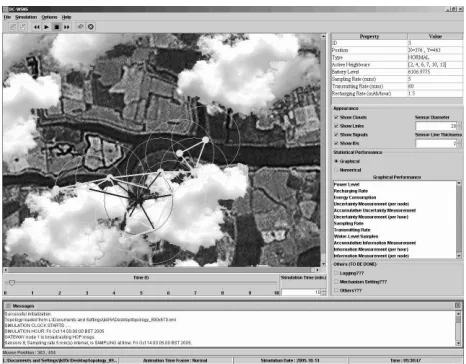466x364 pixels.
Task: Click the Active Neighbours value cell
Action: [x=435, y=65]
